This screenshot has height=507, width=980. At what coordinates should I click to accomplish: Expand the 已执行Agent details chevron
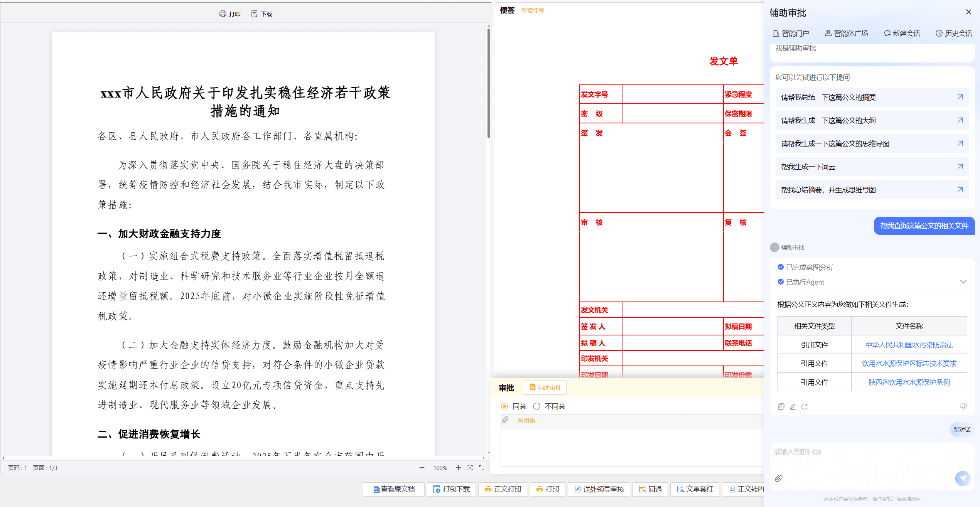point(963,282)
